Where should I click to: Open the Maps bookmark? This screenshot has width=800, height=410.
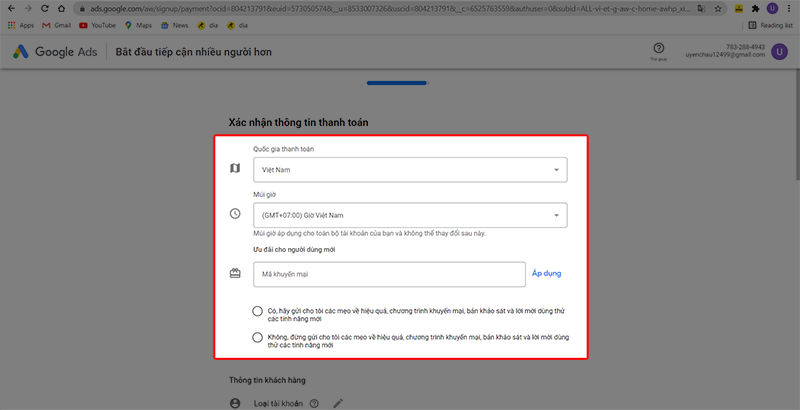click(142, 24)
